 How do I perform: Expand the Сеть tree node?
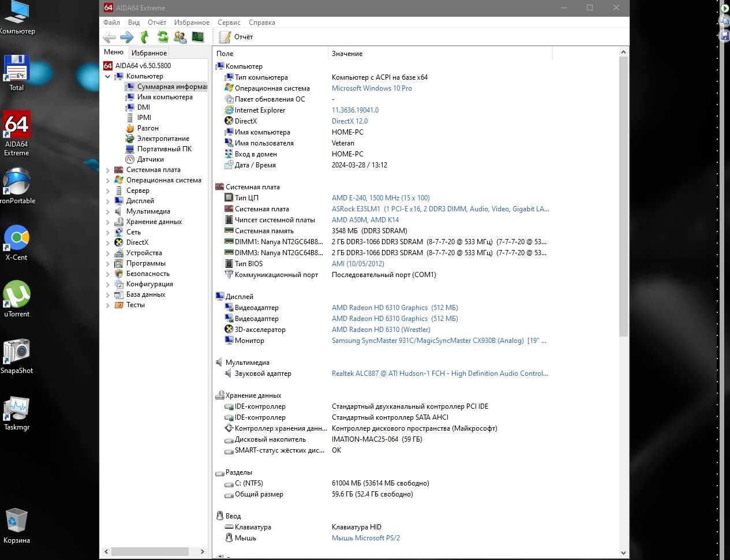[x=108, y=232]
